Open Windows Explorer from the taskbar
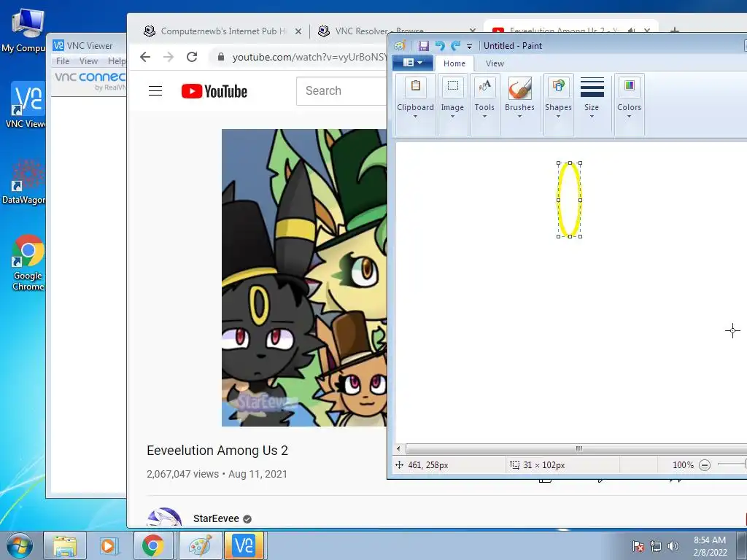This screenshot has height=560, width=747. (x=65, y=545)
